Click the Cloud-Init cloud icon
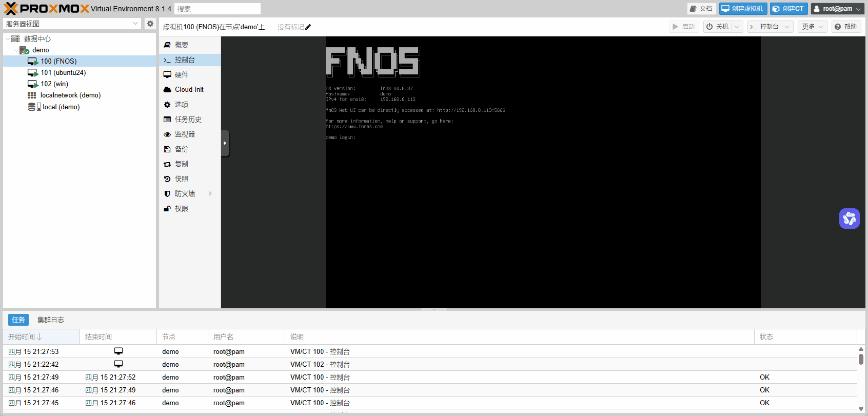This screenshot has height=416, width=868. (167, 90)
